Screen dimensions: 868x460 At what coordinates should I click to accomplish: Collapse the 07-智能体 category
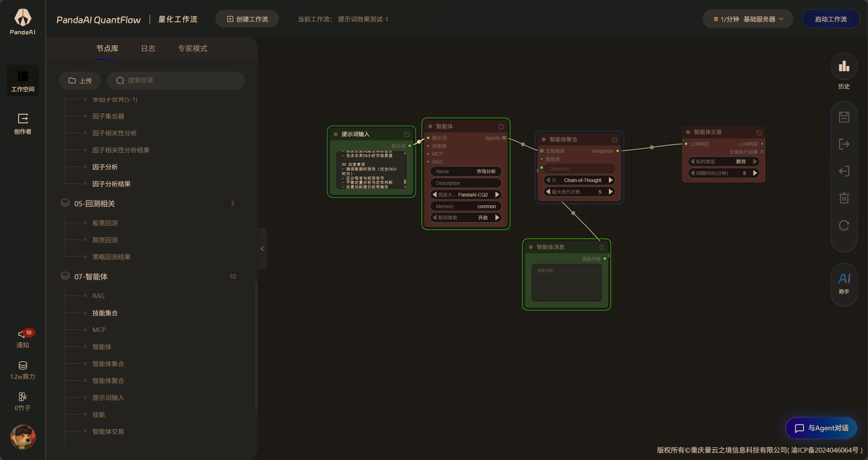(x=91, y=277)
